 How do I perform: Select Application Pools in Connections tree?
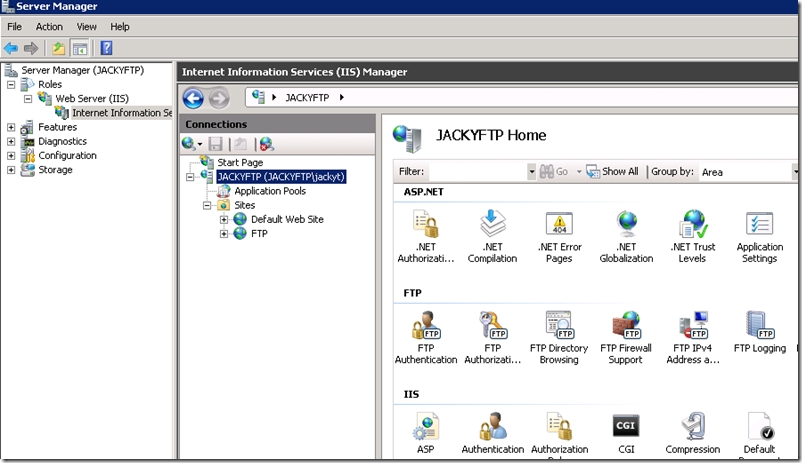pyautogui.click(x=270, y=191)
